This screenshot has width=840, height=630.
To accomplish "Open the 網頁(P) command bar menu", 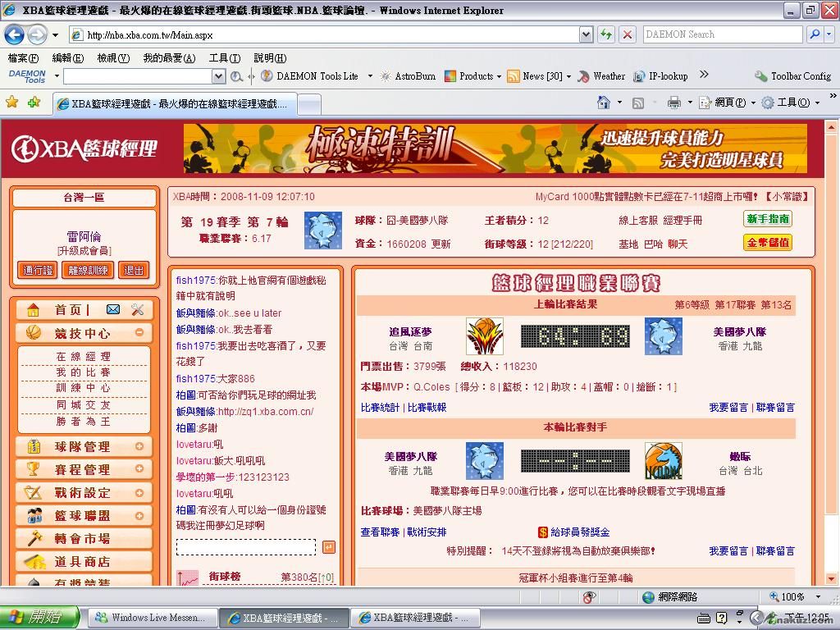I will pos(727,103).
